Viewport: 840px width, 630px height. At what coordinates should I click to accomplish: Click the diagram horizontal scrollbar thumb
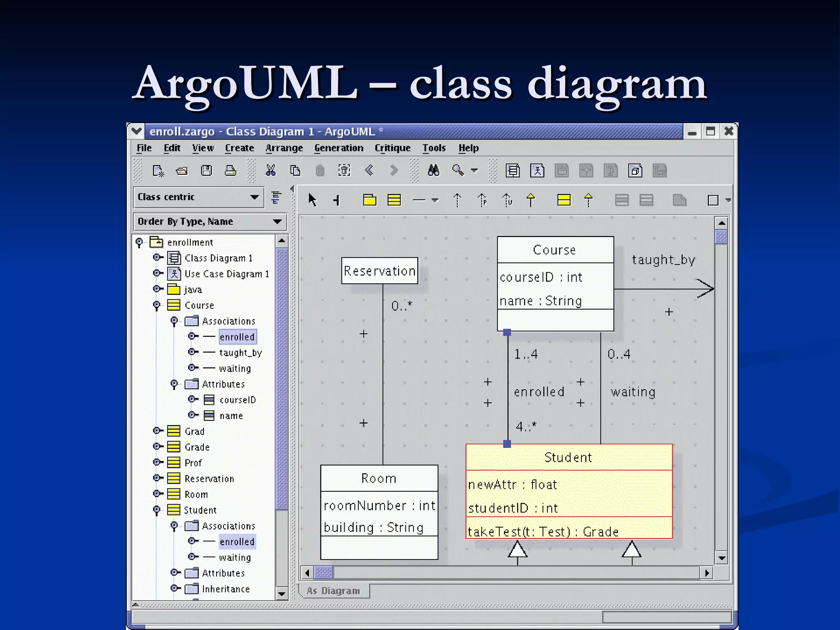(x=324, y=572)
